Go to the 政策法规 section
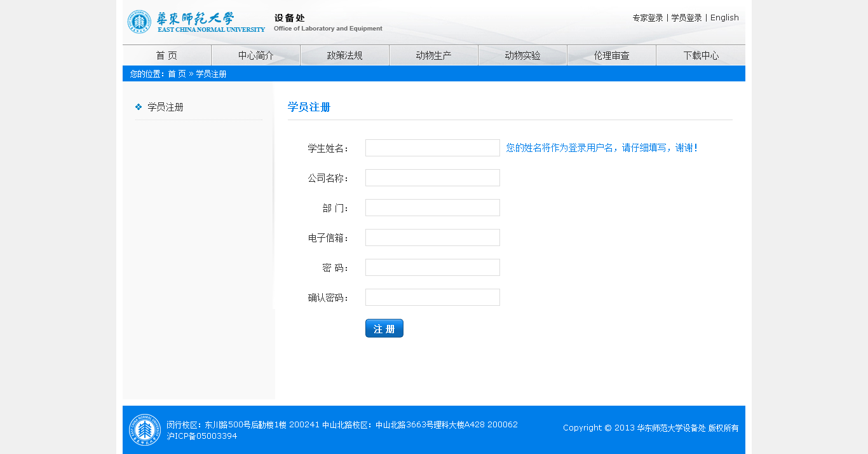 [344, 55]
